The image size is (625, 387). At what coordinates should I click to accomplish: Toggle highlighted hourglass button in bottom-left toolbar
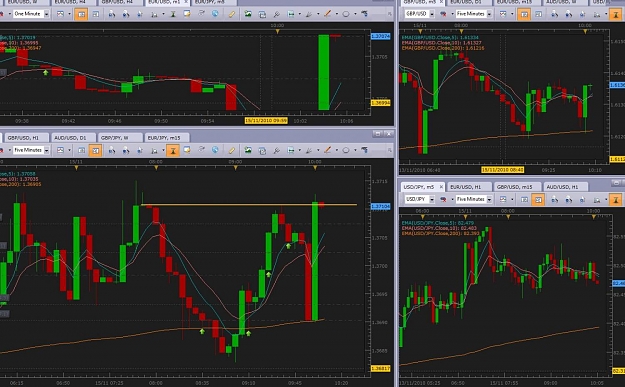click(x=173, y=150)
